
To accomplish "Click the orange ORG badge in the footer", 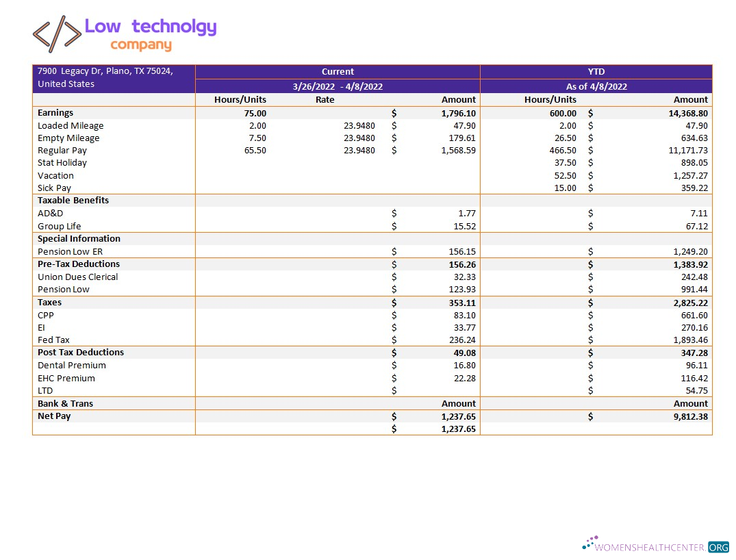I will 718,548.
